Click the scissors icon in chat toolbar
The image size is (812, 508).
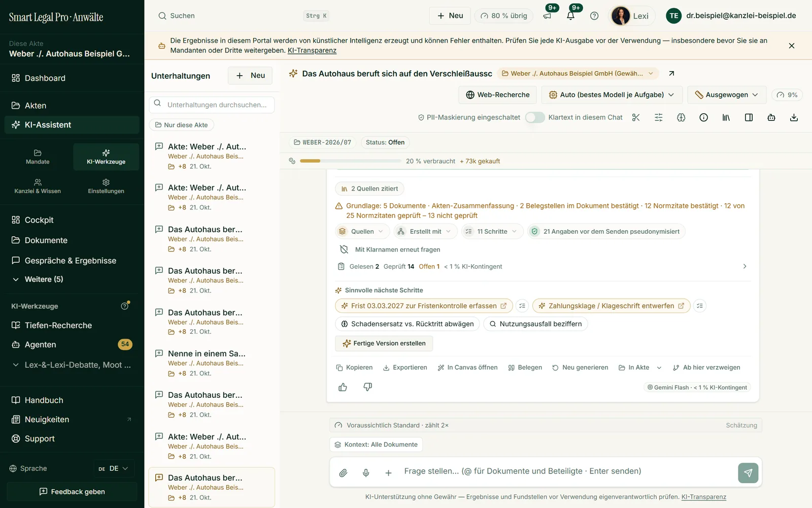[x=636, y=117]
